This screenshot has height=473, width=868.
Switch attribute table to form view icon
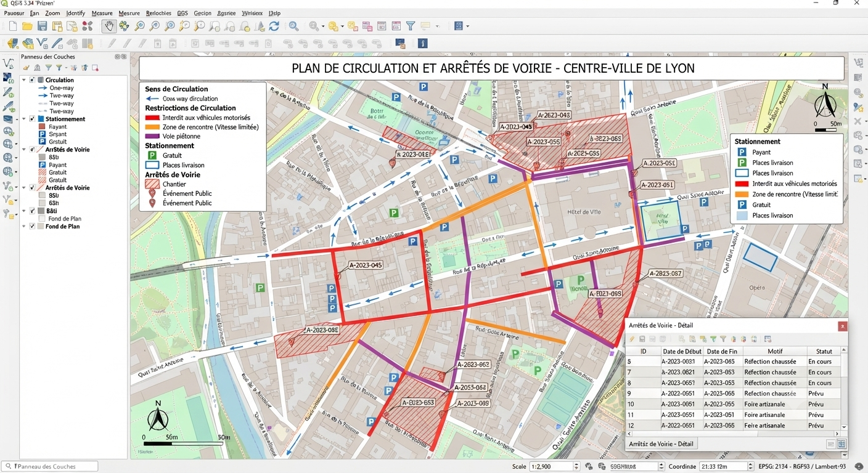click(831, 444)
